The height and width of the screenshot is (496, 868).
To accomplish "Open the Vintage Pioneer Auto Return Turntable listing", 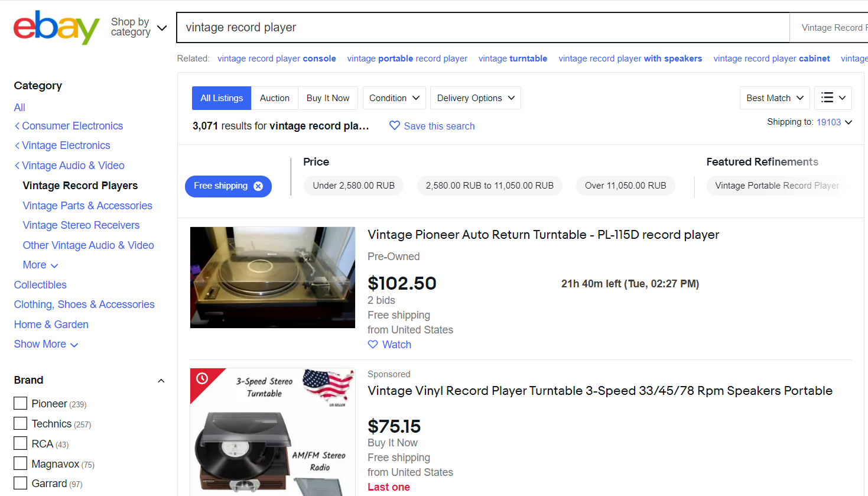I will (x=543, y=234).
